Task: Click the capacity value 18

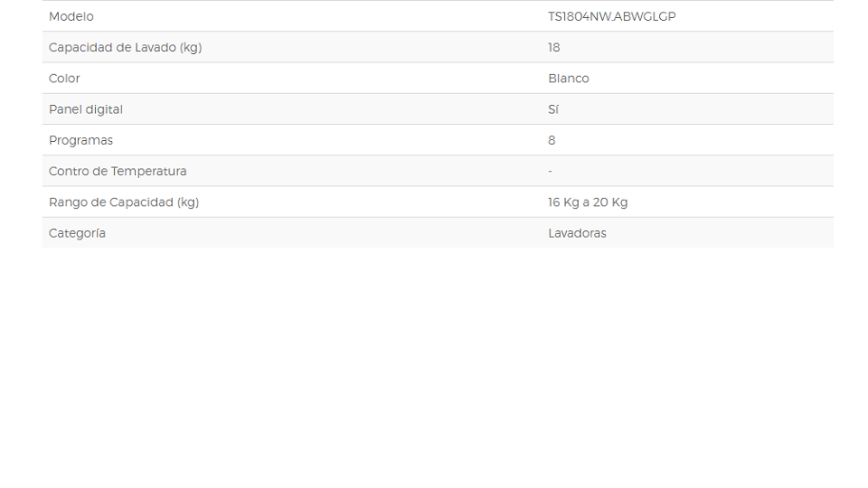Action: pos(554,48)
